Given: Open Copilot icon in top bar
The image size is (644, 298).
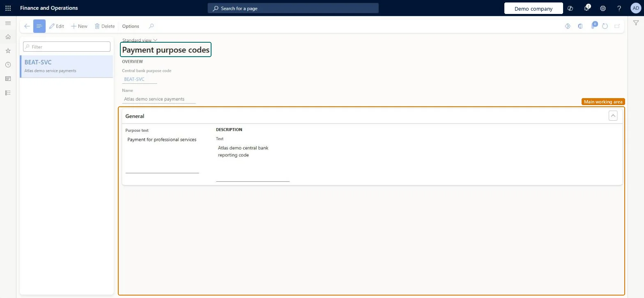Looking at the screenshot, I should (570, 8).
